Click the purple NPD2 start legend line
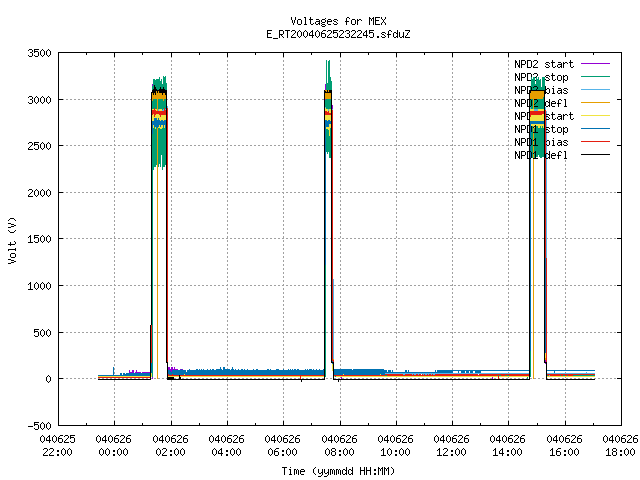Viewport: 640px width, 480px height. tap(595, 64)
